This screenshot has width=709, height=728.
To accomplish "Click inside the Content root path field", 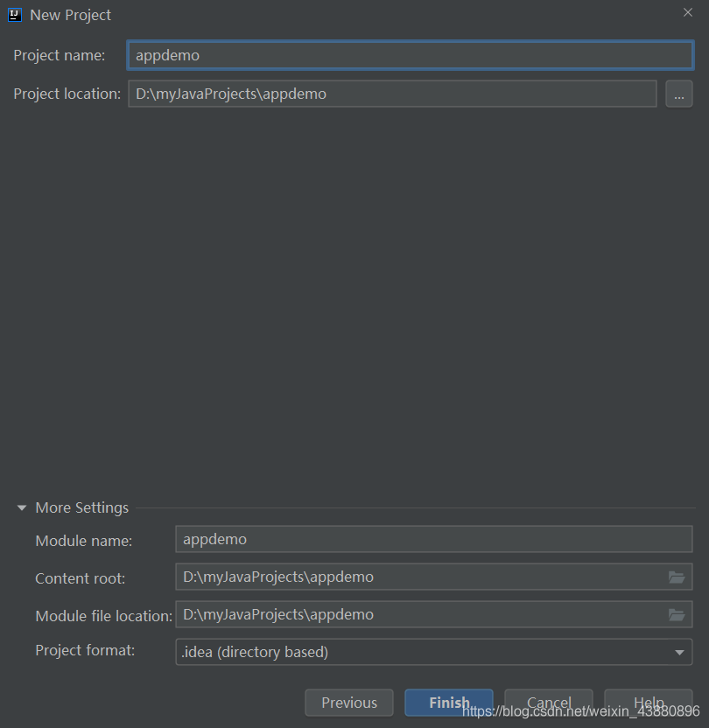I will click(420, 577).
